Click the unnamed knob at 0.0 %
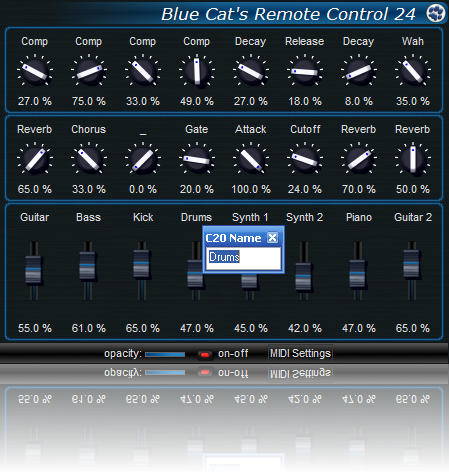The width and height of the screenshot is (449, 473). (x=143, y=159)
